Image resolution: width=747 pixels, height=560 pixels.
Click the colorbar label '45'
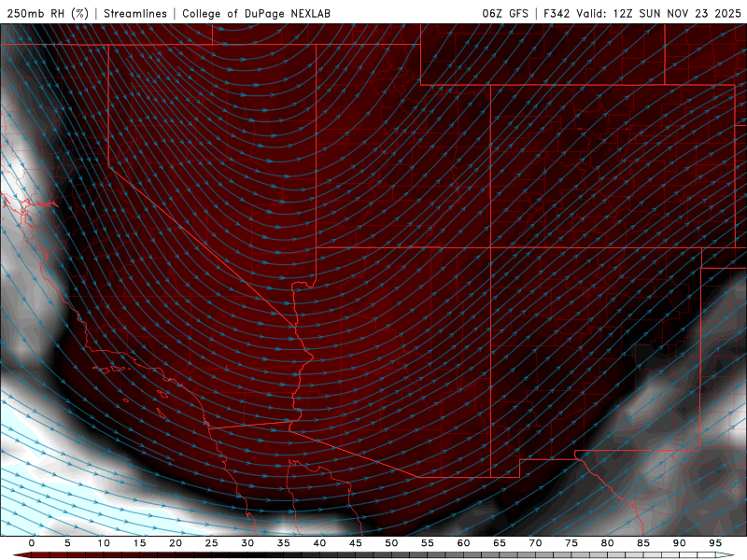(356, 543)
